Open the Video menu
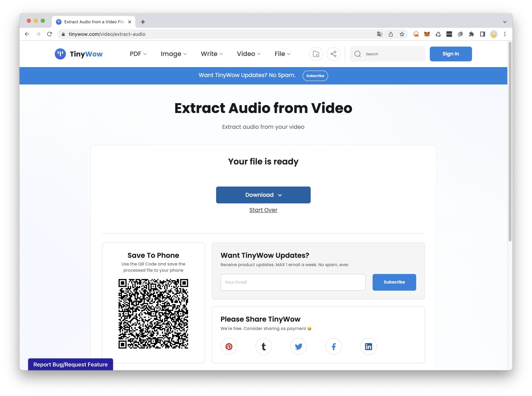 249,54
